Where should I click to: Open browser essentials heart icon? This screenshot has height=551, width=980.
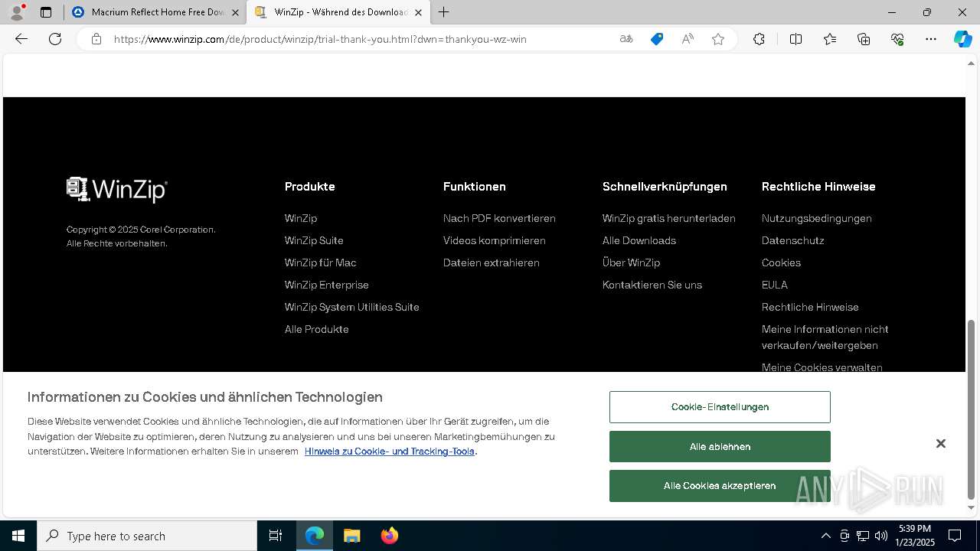(897, 39)
